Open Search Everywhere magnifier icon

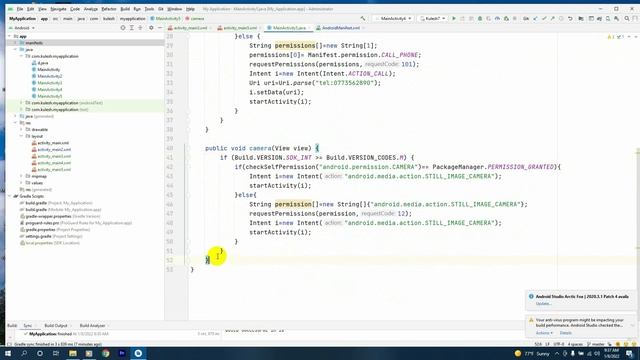point(627,18)
